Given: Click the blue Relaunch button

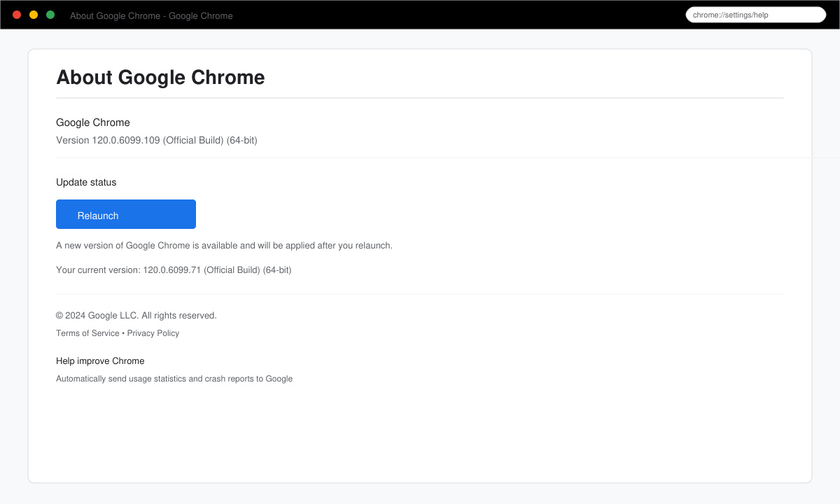Looking at the screenshot, I should 126,214.
